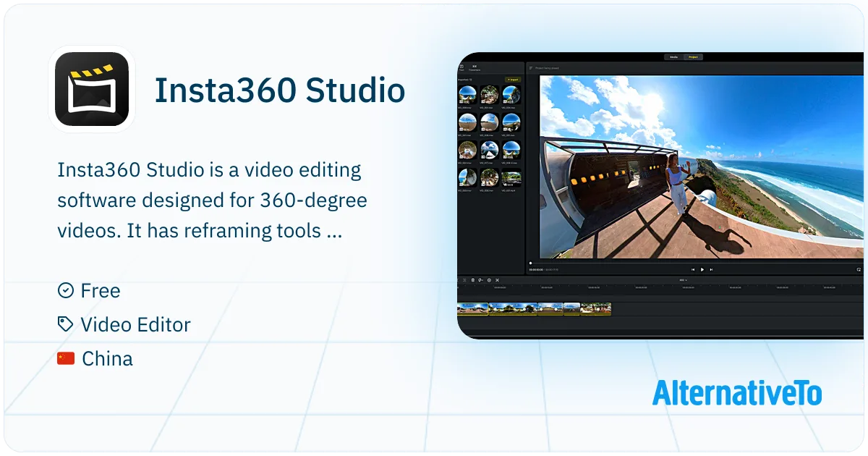Click the China flag icon
Image resolution: width=868 pixels, height=456 pixels.
66,358
